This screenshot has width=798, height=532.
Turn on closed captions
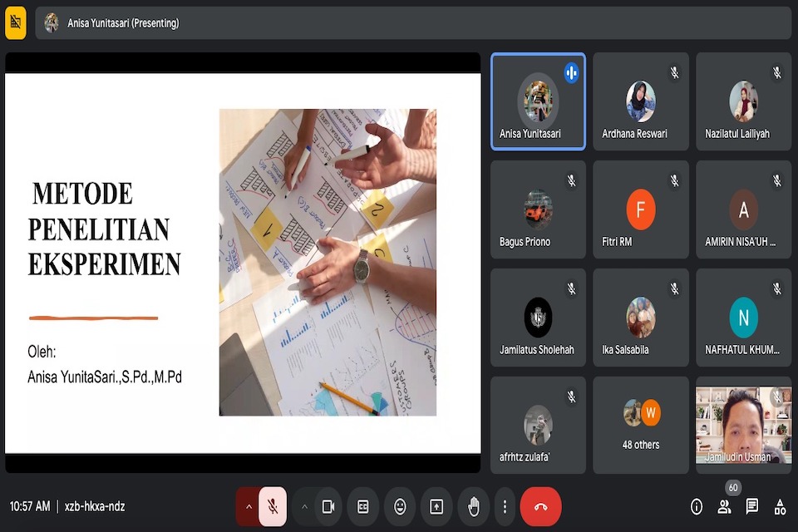363,507
